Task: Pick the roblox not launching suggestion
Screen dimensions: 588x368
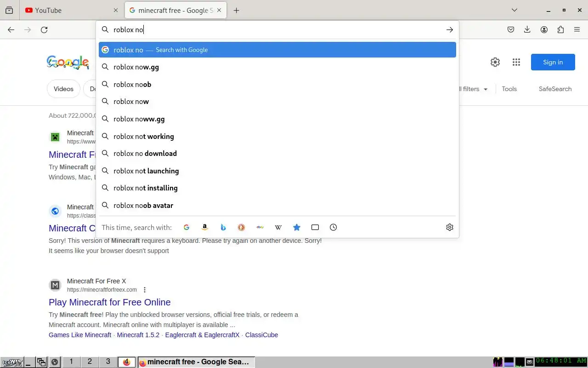Action: tap(277, 171)
